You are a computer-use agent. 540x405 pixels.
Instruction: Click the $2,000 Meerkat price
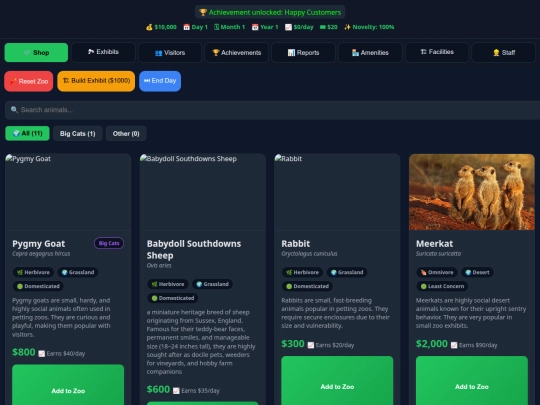[432, 344]
